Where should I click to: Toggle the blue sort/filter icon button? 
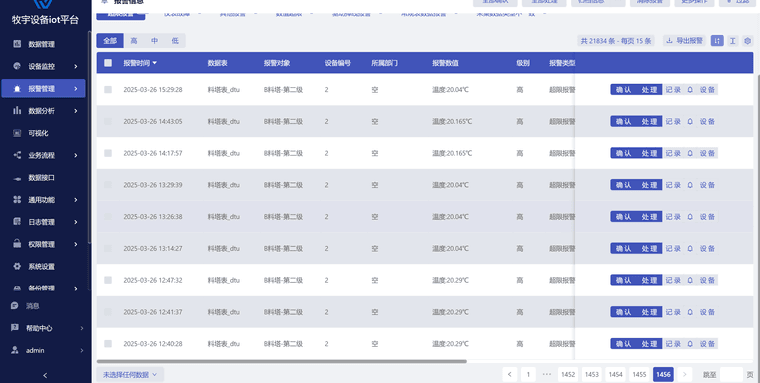[717, 41]
